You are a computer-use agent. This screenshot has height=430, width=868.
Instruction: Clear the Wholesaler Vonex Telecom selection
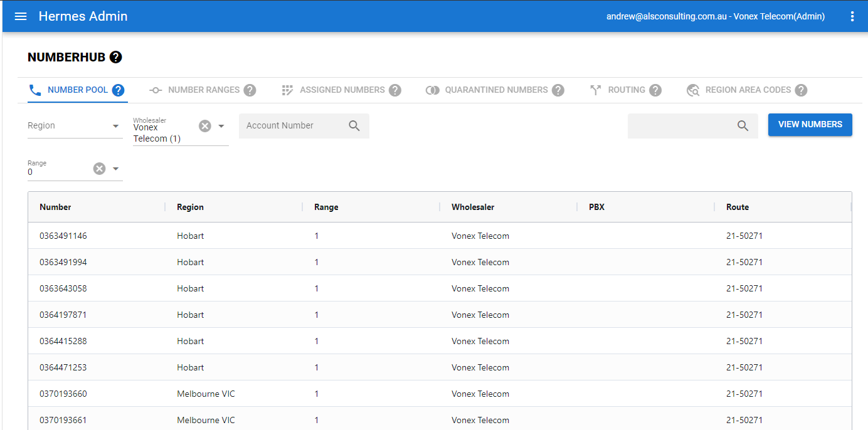(205, 126)
